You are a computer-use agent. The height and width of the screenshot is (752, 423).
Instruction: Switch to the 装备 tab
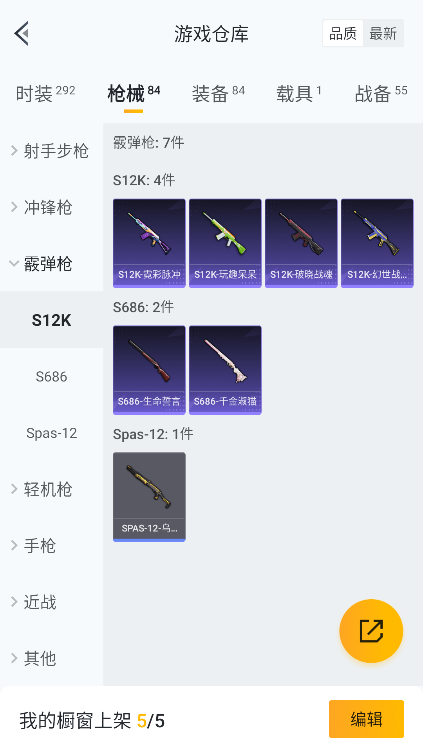pos(218,94)
